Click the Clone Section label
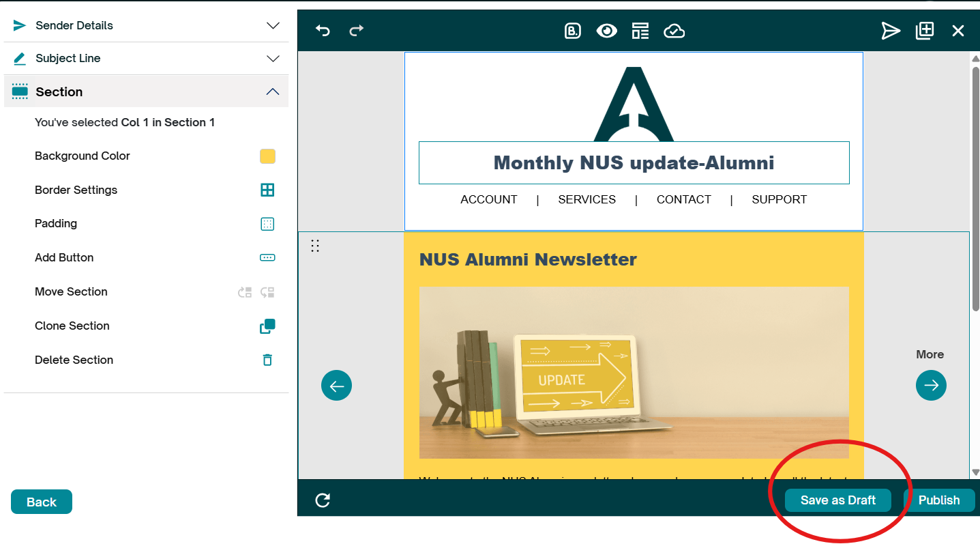This screenshot has height=544, width=980. point(72,326)
